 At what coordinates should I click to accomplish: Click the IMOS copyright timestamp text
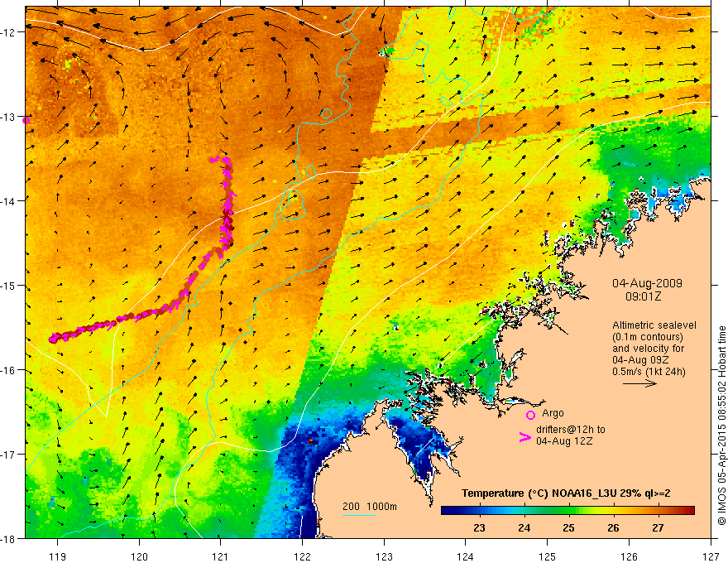point(721,425)
